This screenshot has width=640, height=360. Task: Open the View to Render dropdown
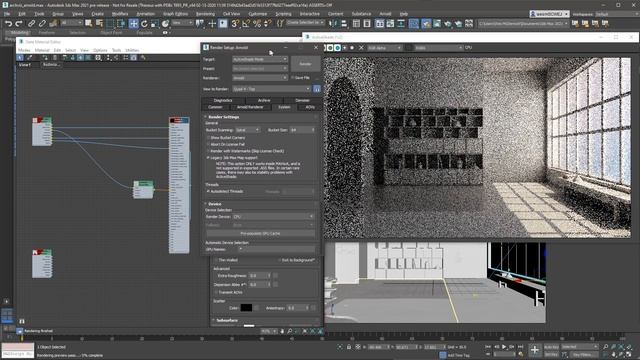click(271, 89)
